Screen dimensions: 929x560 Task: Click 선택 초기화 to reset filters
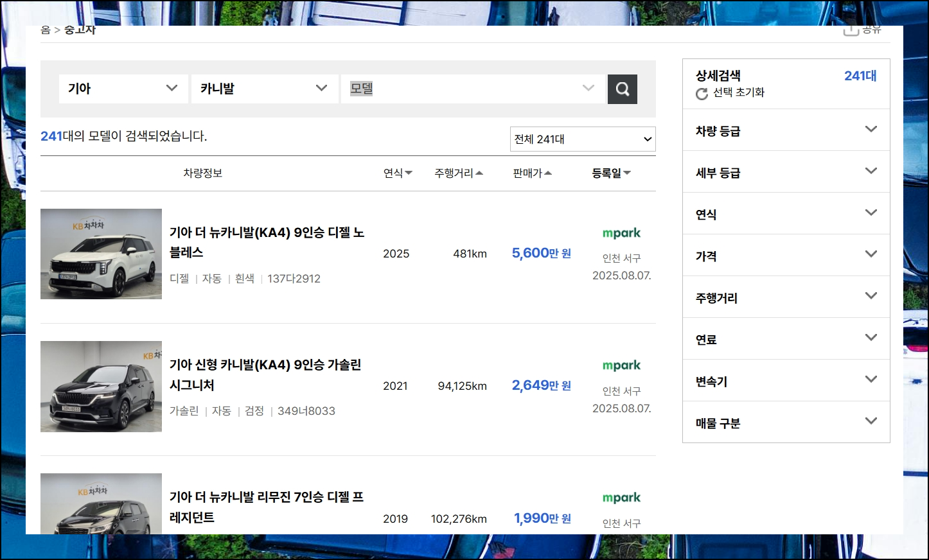click(x=738, y=92)
